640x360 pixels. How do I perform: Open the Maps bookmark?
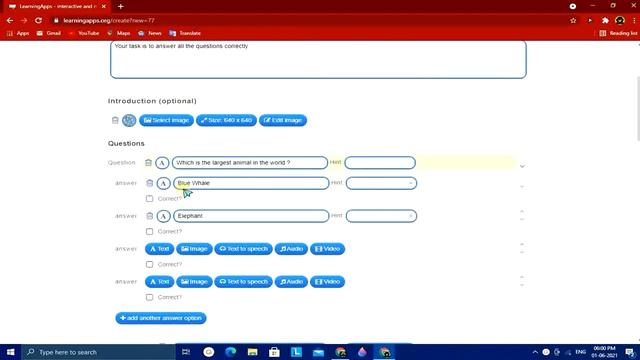point(119,33)
